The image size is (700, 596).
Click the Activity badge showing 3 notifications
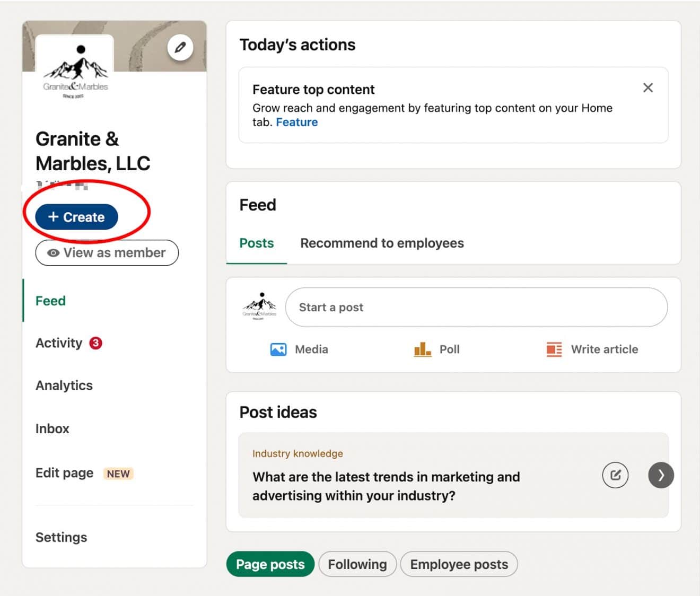[94, 343]
